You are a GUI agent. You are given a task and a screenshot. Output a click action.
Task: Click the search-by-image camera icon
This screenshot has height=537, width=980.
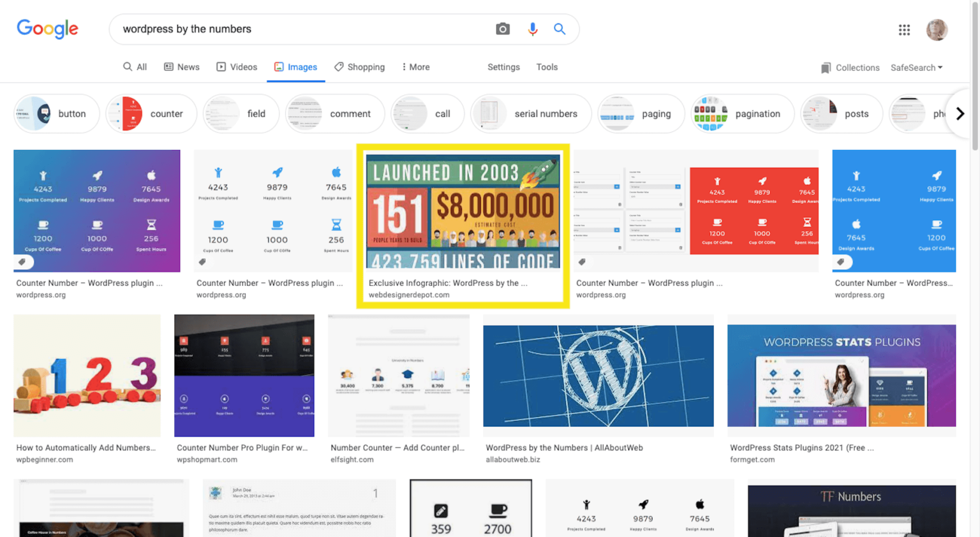click(x=503, y=29)
